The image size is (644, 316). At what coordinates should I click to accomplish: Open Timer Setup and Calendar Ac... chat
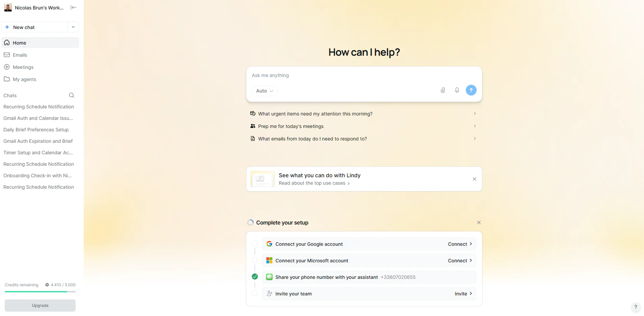click(39, 153)
